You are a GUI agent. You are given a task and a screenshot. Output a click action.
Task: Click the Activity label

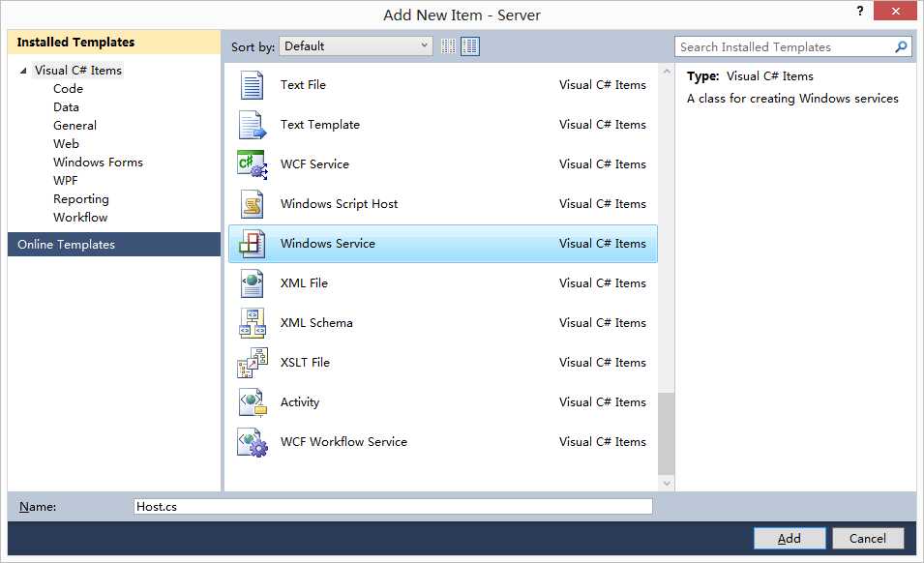tap(300, 402)
